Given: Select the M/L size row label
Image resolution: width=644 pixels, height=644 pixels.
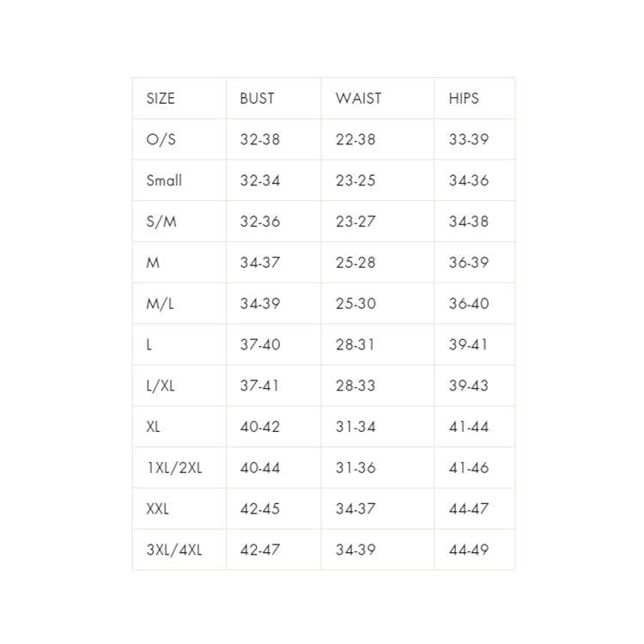Looking at the screenshot, I should pyautogui.click(x=161, y=304).
